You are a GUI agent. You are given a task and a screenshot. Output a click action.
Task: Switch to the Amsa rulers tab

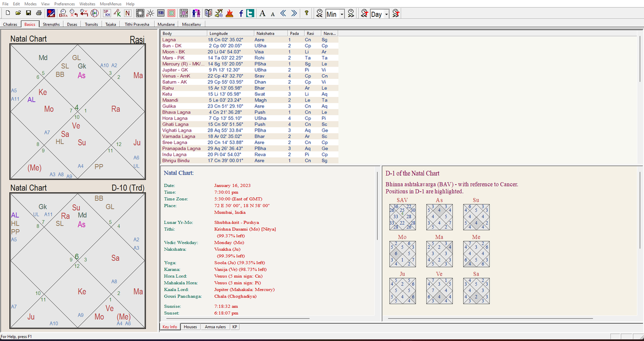(215, 327)
